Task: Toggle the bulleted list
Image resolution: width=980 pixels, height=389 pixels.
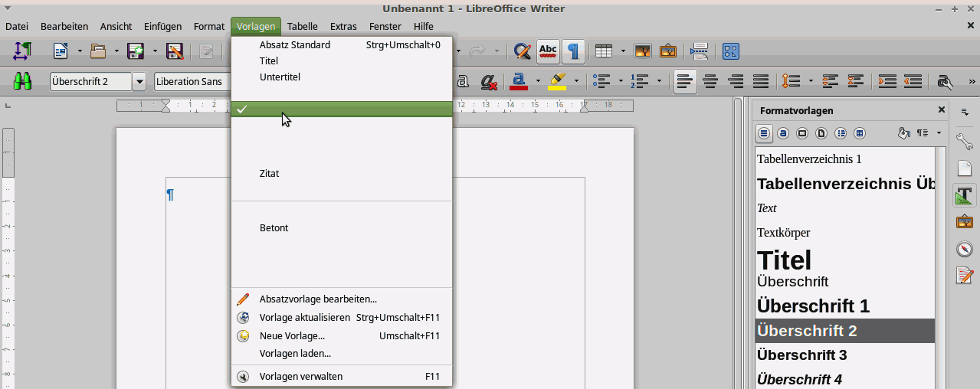Action: tap(602, 81)
